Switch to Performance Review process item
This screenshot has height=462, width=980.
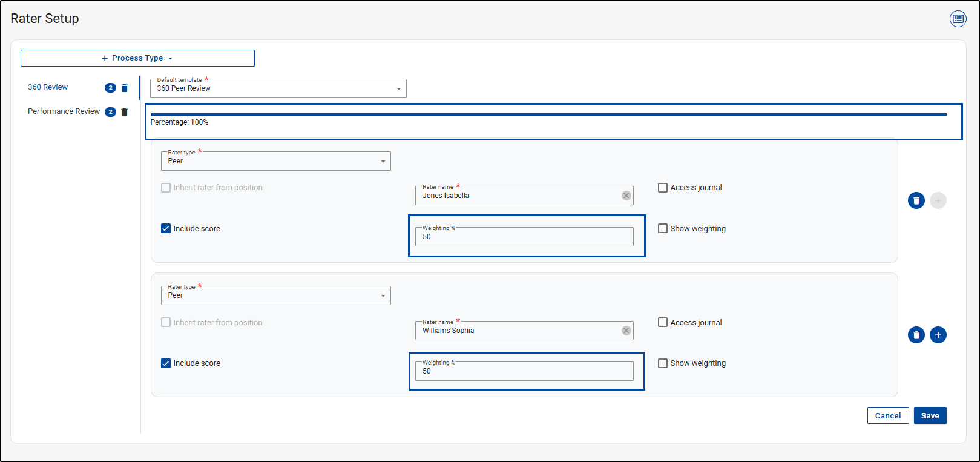64,111
